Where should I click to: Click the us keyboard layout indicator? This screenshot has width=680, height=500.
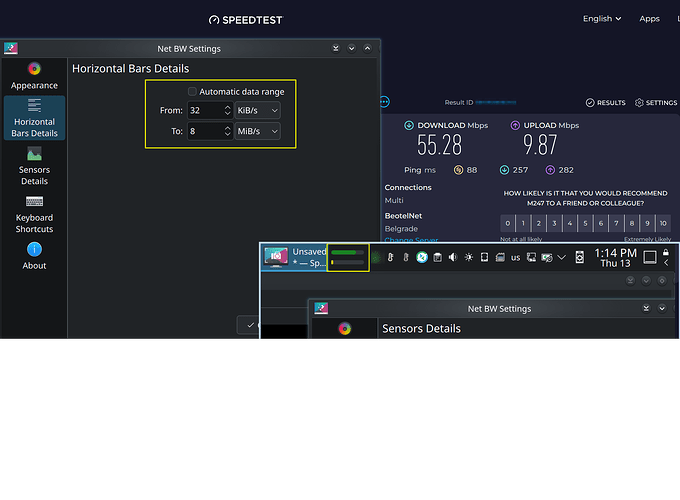tap(516, 258)
